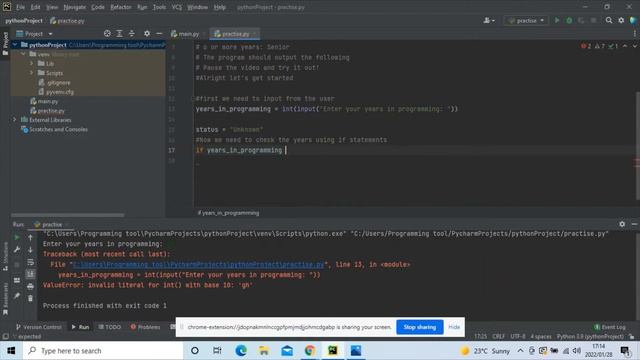Open the File menu
The height and width of the screenshot is (360, 640).
(20, 7)
